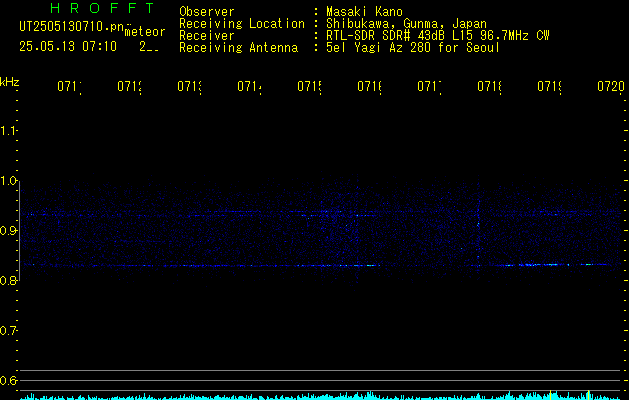Click the Receiving Antenna label
The image size is (629, 400).
click(239, 48)
